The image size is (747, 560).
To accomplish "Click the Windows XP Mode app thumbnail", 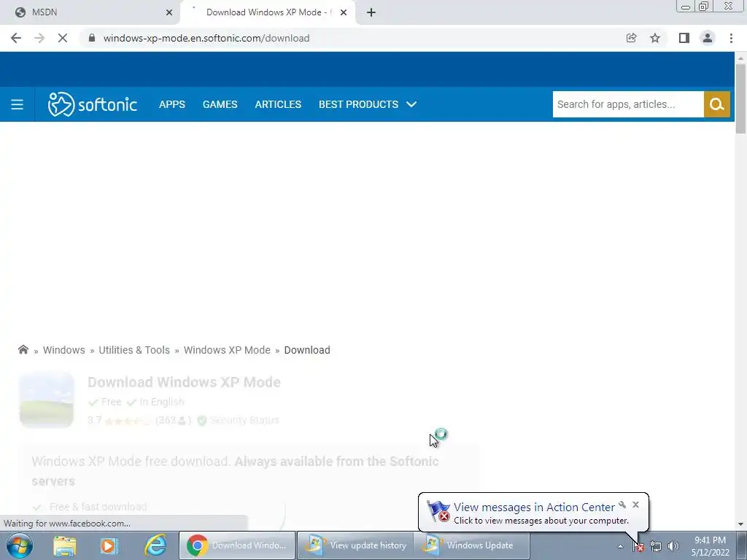I will [x=46, y=400].
